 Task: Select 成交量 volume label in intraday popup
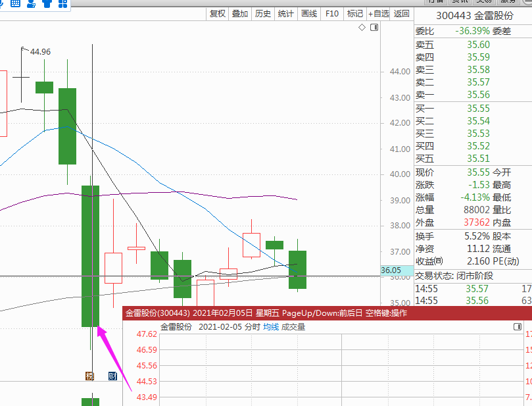point(293,327)
